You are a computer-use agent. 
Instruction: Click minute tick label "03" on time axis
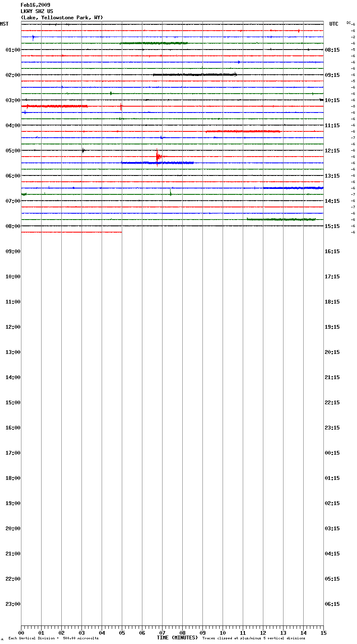[x=81, y=633]
